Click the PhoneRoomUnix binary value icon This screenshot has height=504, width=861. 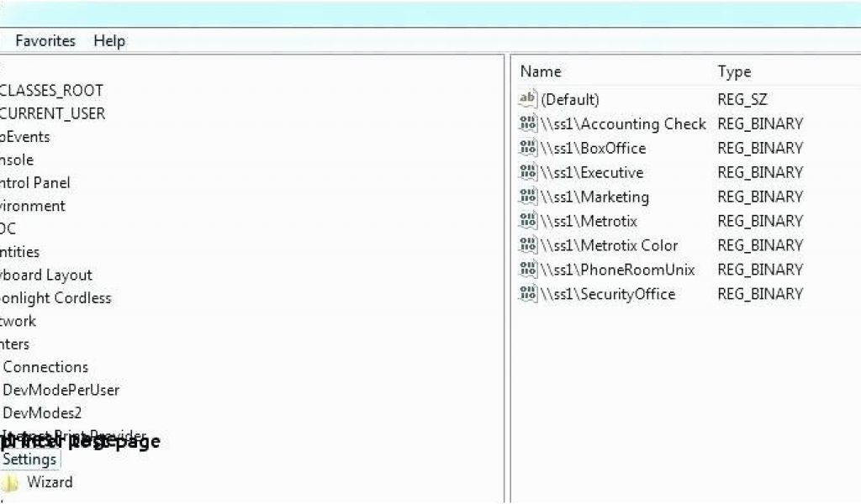(x=527, y=270)
